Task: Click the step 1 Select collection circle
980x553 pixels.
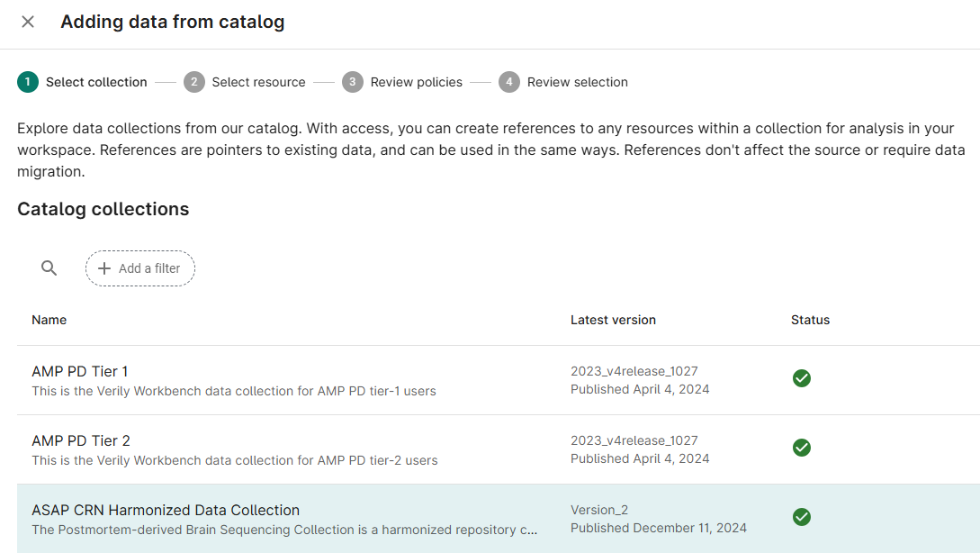Action: click(26, 81)
